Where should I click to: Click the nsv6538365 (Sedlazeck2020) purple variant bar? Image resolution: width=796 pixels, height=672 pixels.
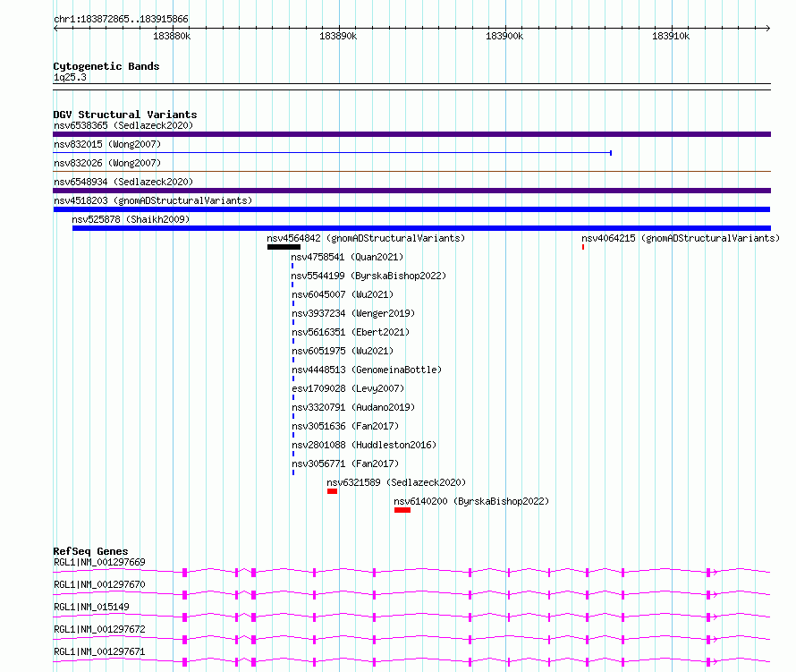pos(411,134)
